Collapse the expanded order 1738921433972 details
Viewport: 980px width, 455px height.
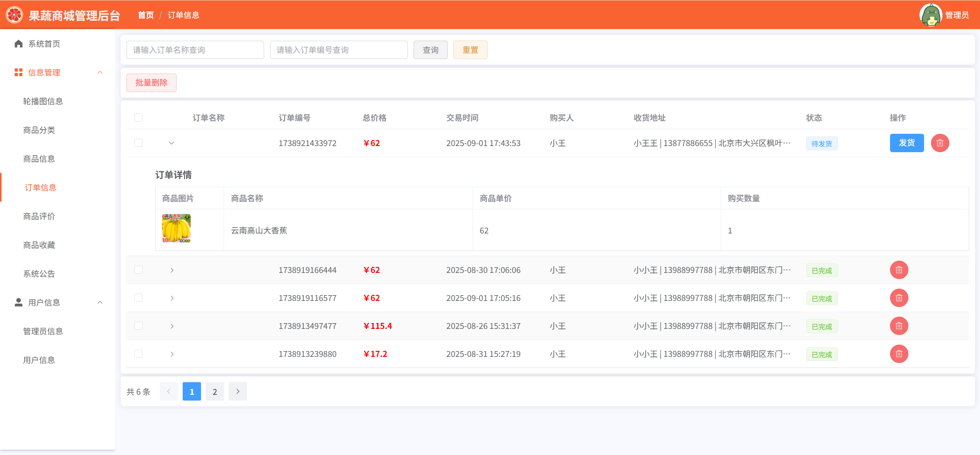[172, 143]
